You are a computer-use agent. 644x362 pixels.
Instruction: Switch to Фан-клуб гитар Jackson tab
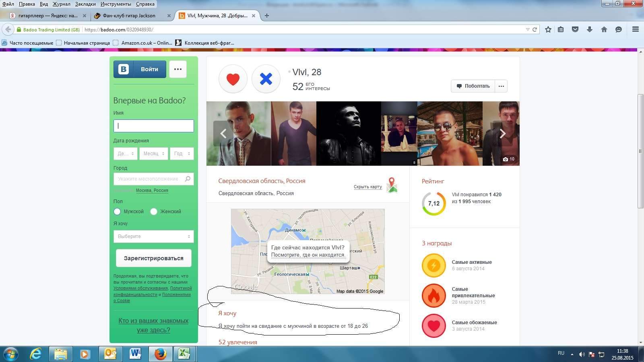pyautogui.click(x=129, y=16)
